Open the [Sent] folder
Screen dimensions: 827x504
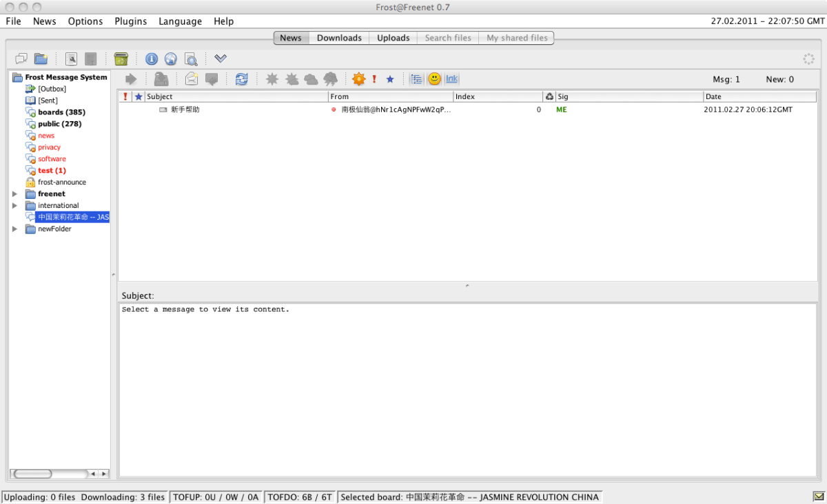point(41,101)
